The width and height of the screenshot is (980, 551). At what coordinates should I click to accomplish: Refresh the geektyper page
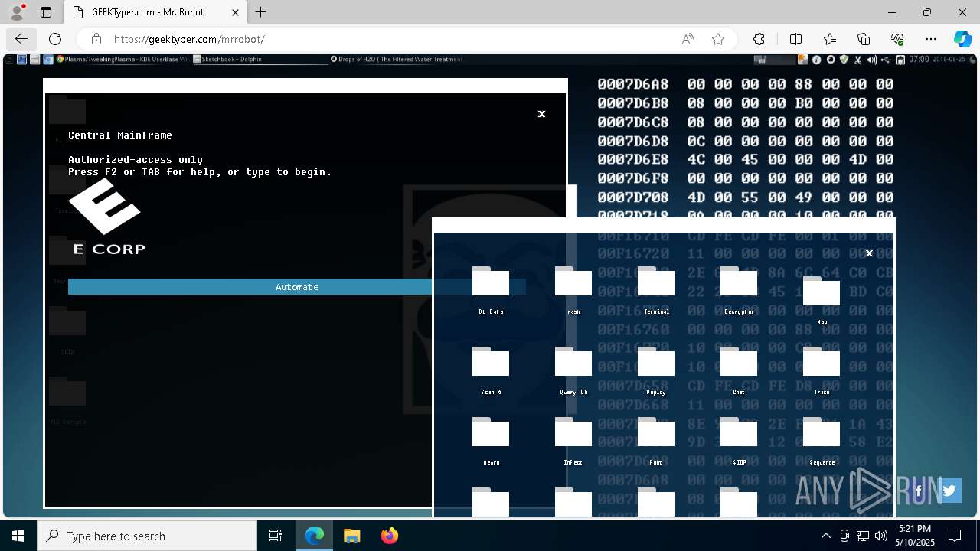coord(55,39)
